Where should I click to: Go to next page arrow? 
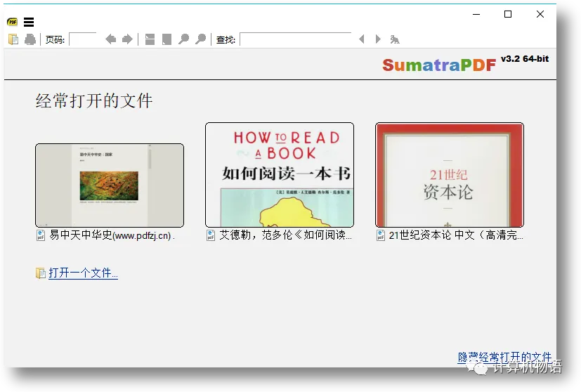coord(127,39)
